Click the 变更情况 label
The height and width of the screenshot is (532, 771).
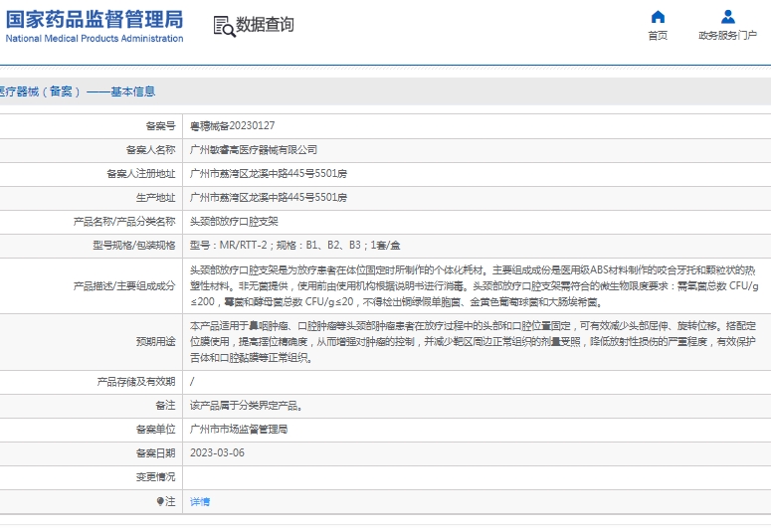[156, 477]
